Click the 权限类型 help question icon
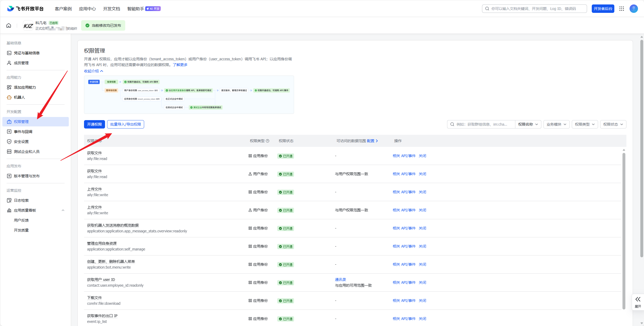Screen dimensions: 644x326 pyautogui.click(x=268, y=141)
